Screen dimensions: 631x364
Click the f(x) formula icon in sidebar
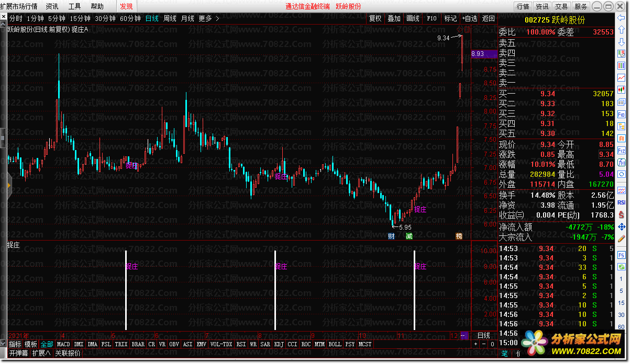(x=622, y=162)
